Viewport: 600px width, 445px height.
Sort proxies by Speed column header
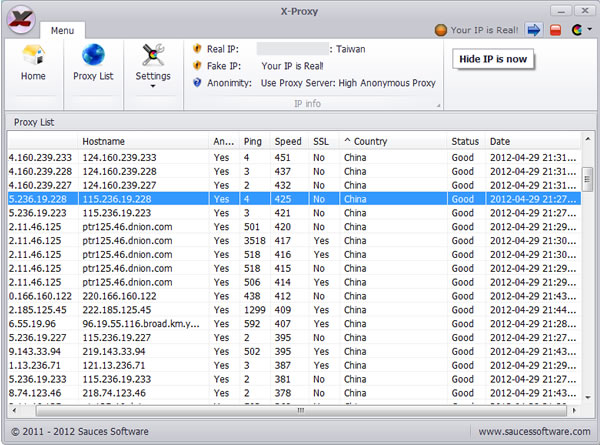(288, 142)
